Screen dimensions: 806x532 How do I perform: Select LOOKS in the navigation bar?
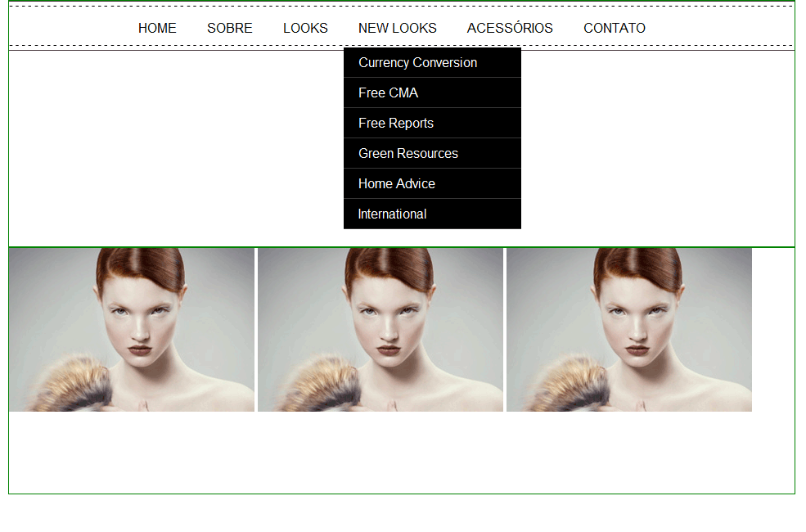click(305, 28)
